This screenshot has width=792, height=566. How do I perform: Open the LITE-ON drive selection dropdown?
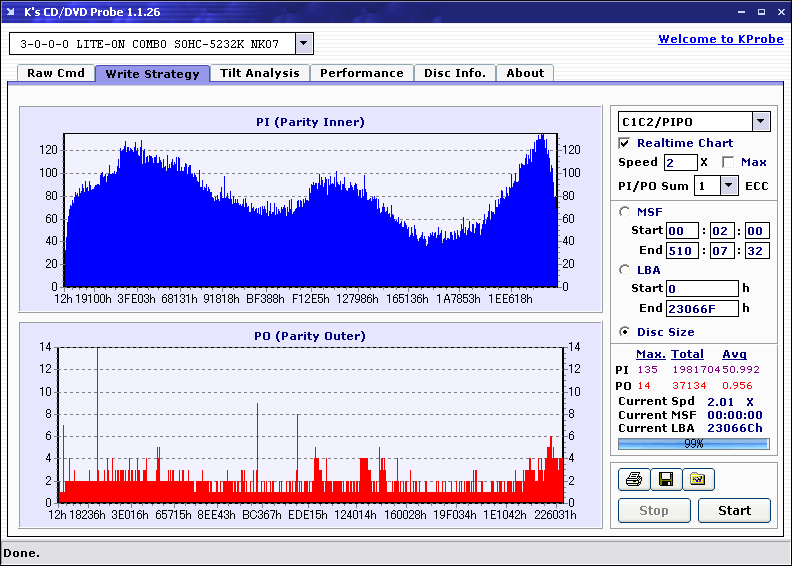304,44
